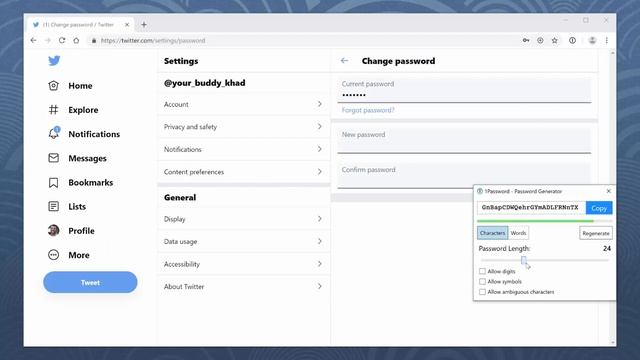Bookmark this page with star icon
The width and height of the screenshot is (640, 360).
click(554, 40)
